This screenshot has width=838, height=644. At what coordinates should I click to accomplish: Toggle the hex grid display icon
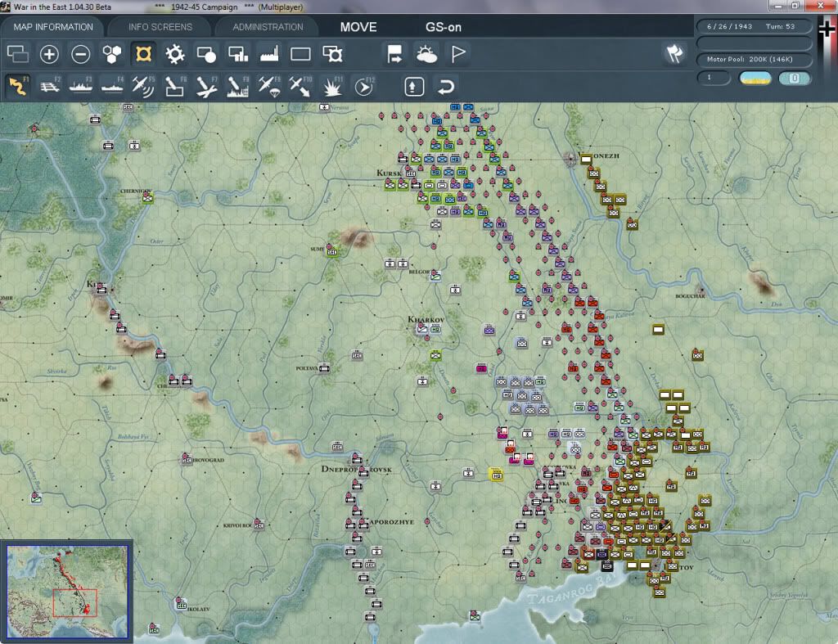point(111,54)
